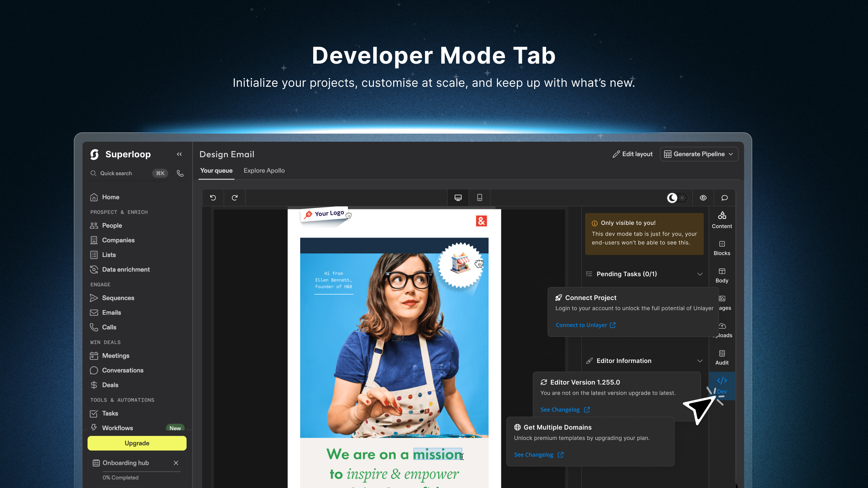Click the yellow Upgrade button
868x488 pixels.
click(x=137, y=443)
